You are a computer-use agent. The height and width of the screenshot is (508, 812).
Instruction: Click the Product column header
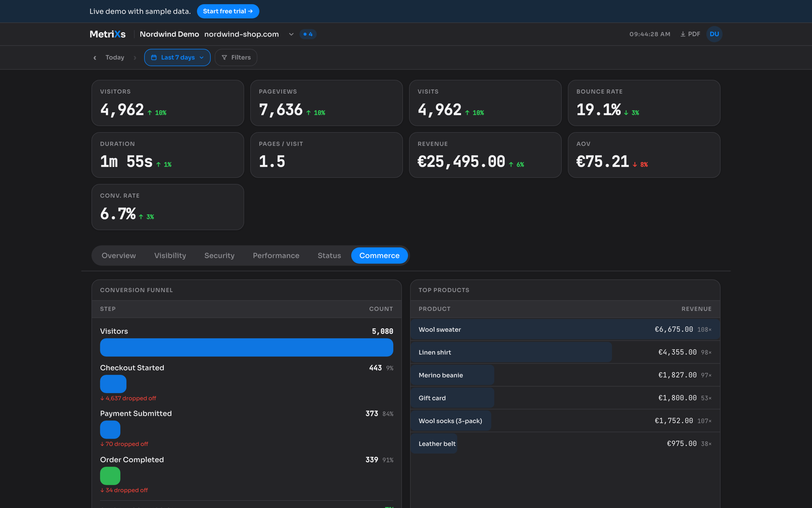click(434, 309)
